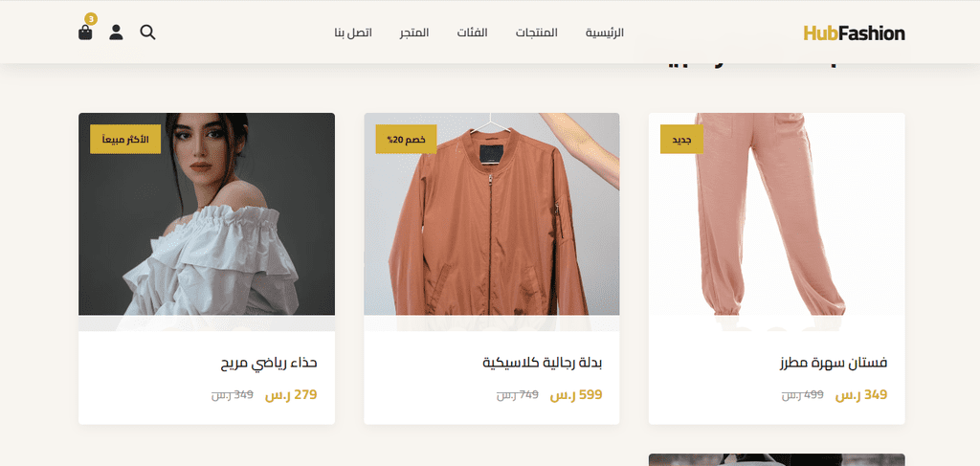980x466 pixels.
Task: Open اتصل بنا contact link
Action: point(353,33)
